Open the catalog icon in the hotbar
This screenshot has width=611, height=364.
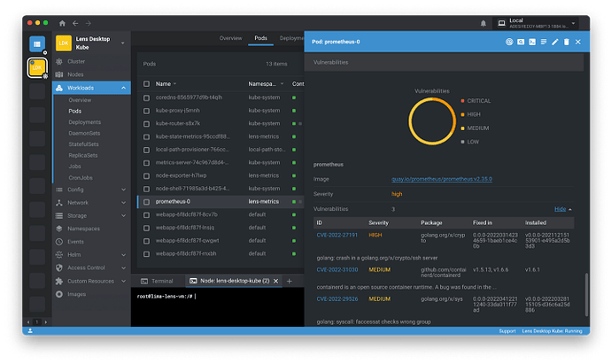(37, 43)
